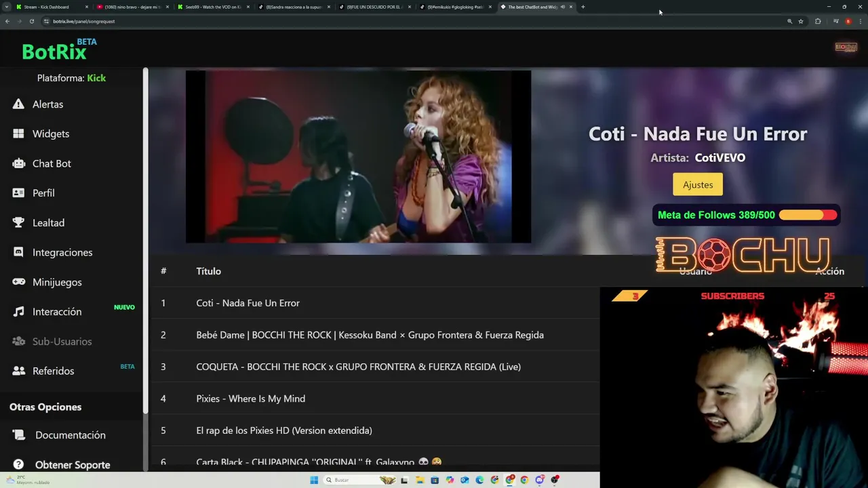
Task: Click the Widgets grid icon
Action: 18,134
